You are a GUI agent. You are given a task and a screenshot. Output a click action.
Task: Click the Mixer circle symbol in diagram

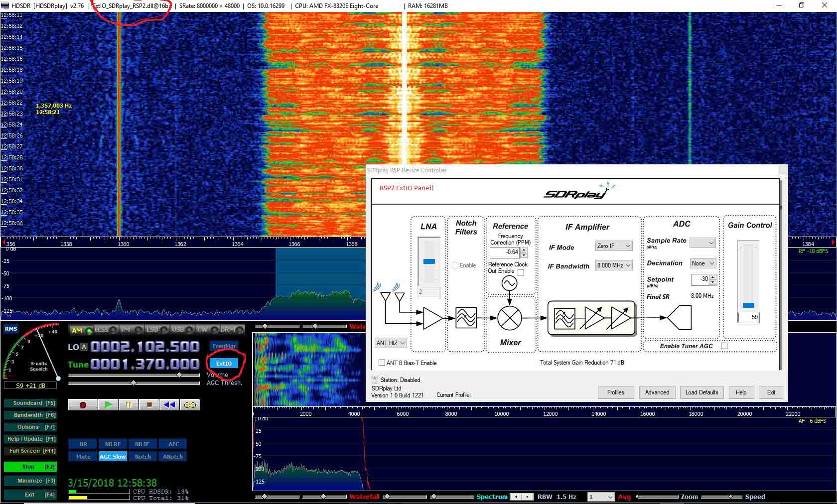510,318
